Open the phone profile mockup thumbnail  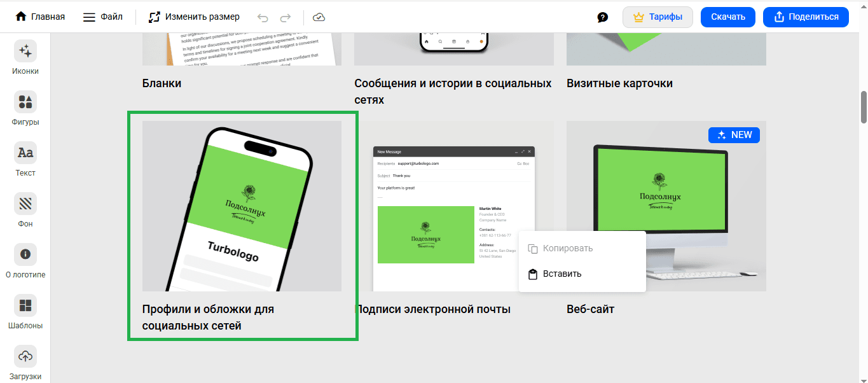coord(242,206)
